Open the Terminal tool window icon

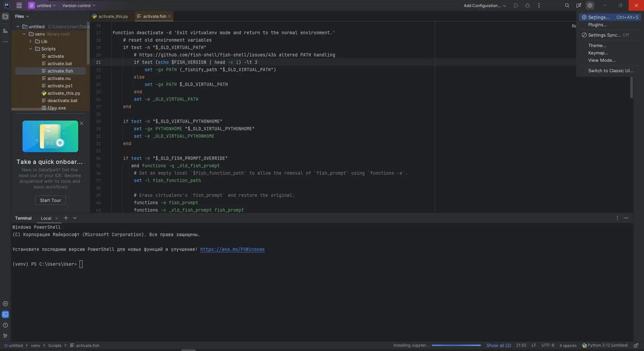tap(5, 314)
